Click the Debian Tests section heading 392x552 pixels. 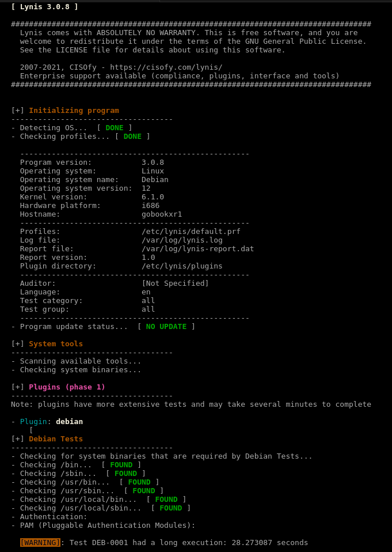point(56,439)
